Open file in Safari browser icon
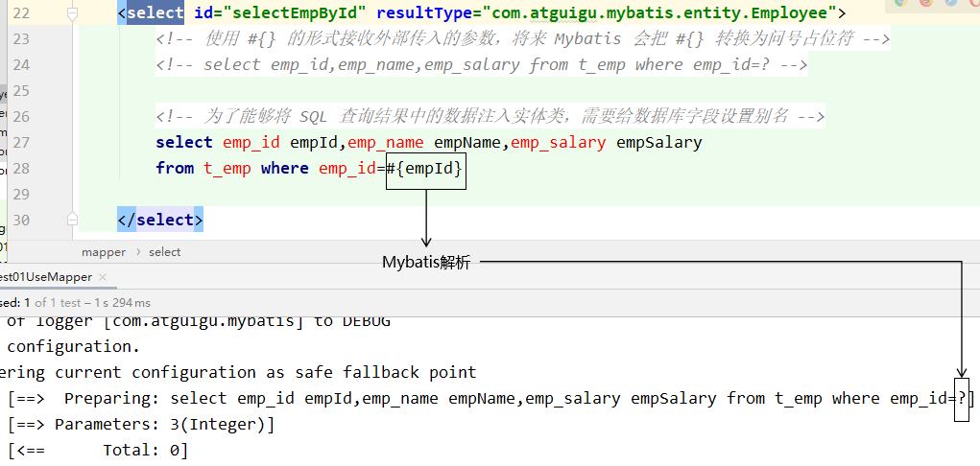Image resolution: width=980 pixels, height=466 pixels. tap(949, 3)
